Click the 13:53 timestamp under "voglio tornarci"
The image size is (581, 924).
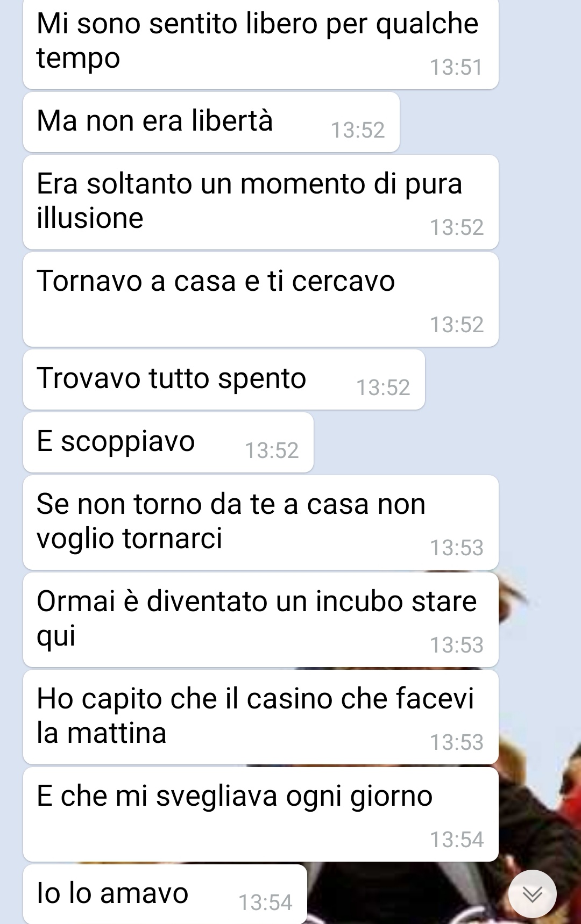[457, 548]
